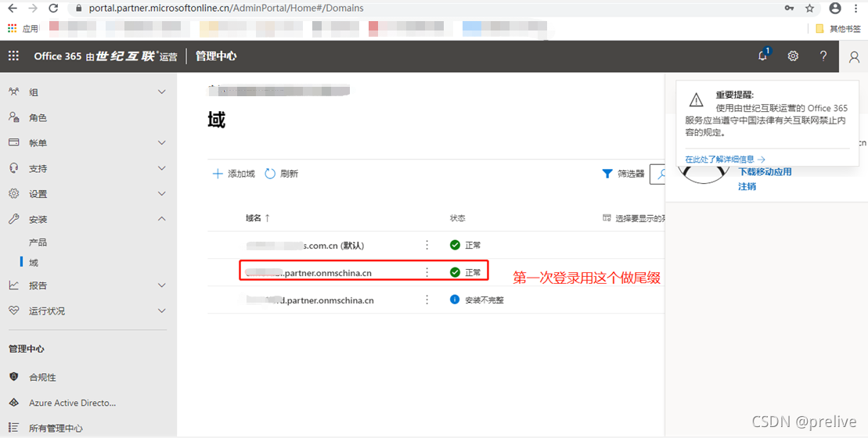Screen dimensions: 868x438
Task: Click the Office 365 世纪互联 logo
Action: point(105,56)
